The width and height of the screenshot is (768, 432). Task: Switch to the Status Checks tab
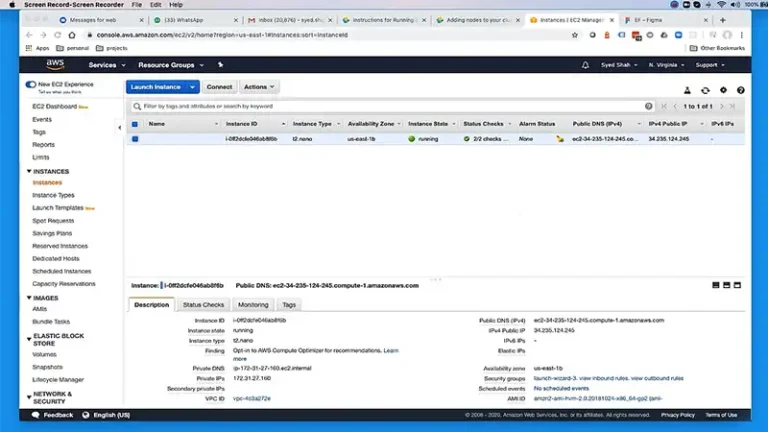(203, 305)
